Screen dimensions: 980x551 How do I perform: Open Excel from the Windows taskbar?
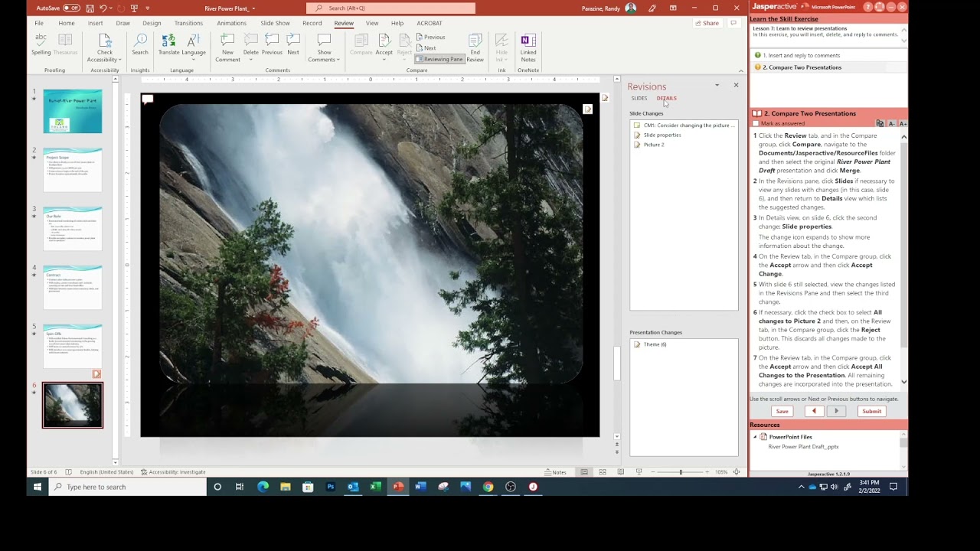tap(375, 487)
